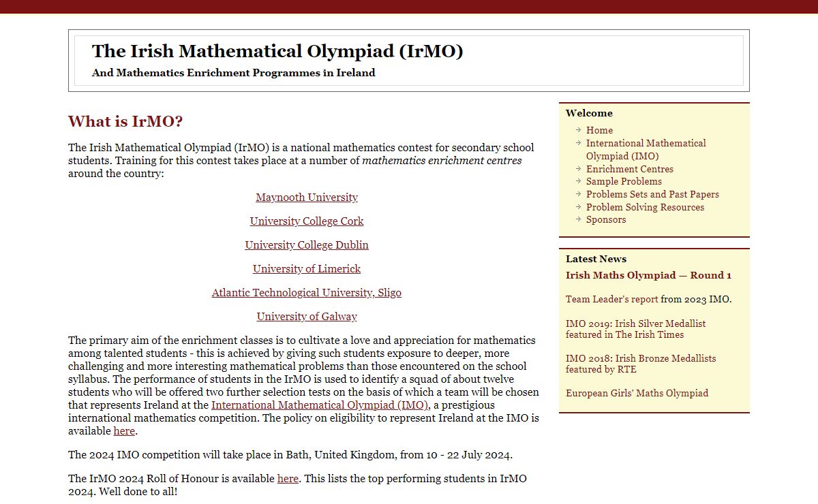Image resolution: width=818 pixels, height=504 pixels.
Task: Click the 'What is IrMO?' heading
Action: (125, 122)
